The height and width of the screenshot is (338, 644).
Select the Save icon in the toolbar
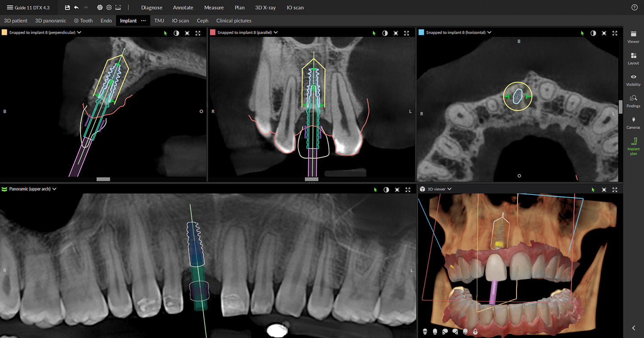tap(67, 7)
